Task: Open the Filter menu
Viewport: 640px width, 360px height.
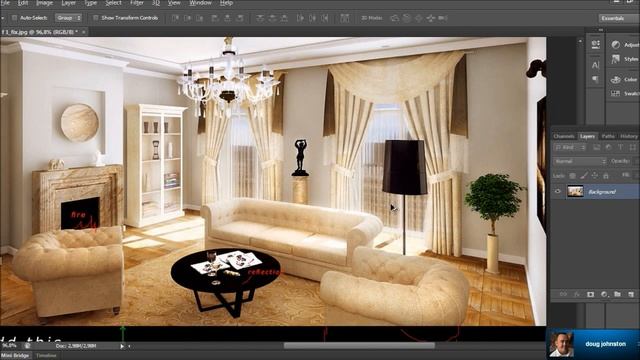Action: (137, 3)
